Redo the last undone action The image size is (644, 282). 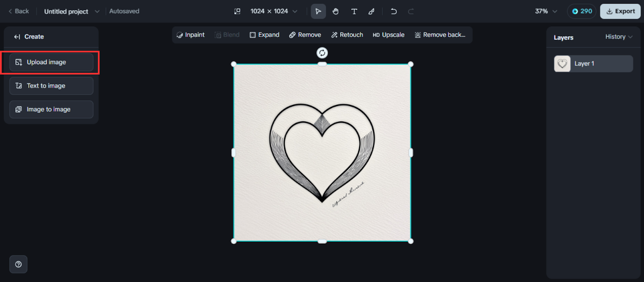[411, 11]
